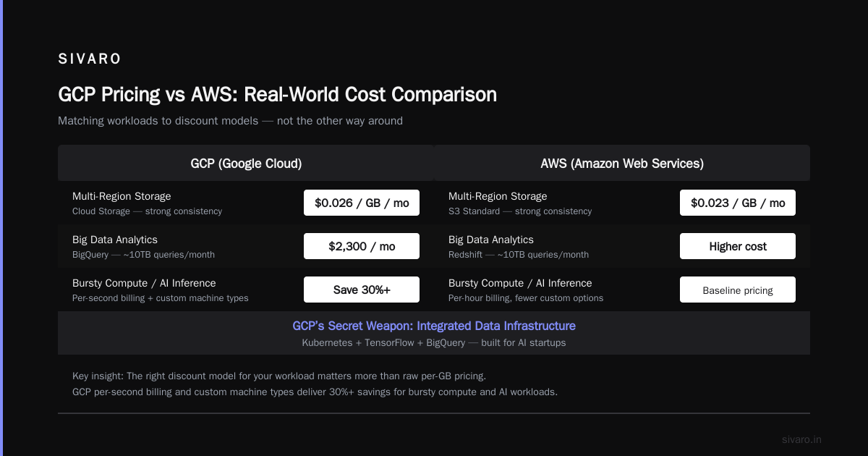This screenshot has height=456, width=868.
Task: Click the $0.023 / GB / mo price badge
Action: click(738, 203)
